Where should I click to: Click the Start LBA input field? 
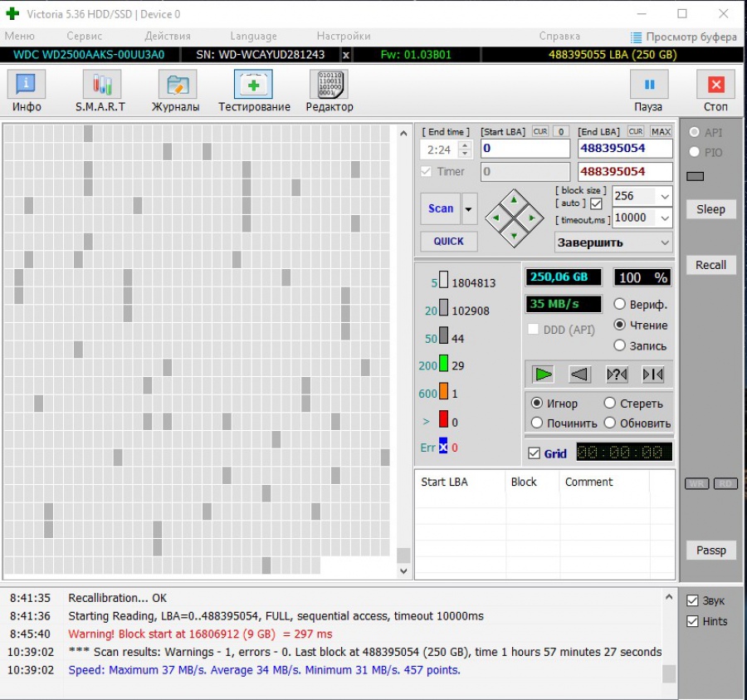coord(525,149)
